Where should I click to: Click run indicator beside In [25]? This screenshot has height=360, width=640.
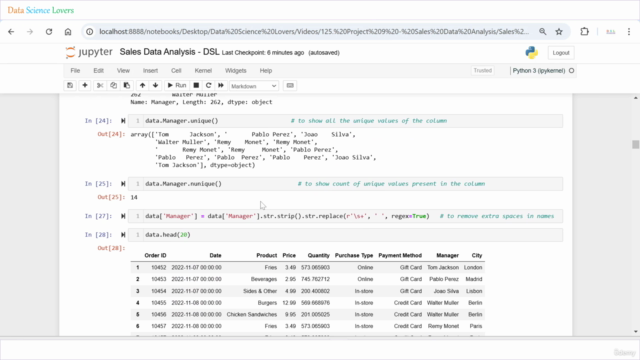pos(123,184)
